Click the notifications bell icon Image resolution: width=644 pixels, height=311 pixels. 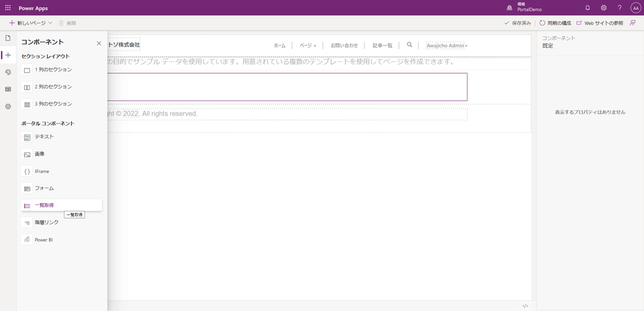pos(588,8)
